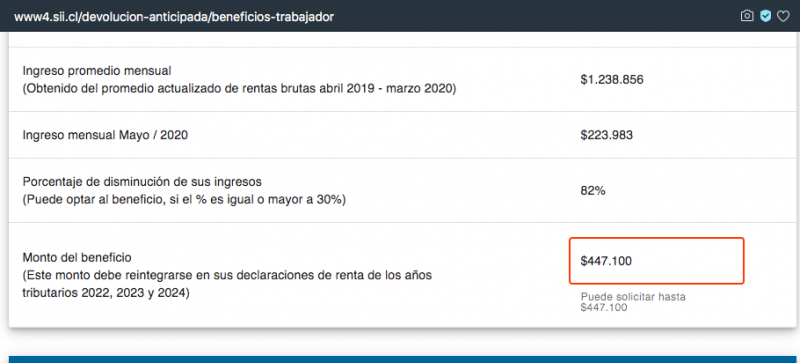Click the camera snapshot icon in address bar

[x=746, y=16]
